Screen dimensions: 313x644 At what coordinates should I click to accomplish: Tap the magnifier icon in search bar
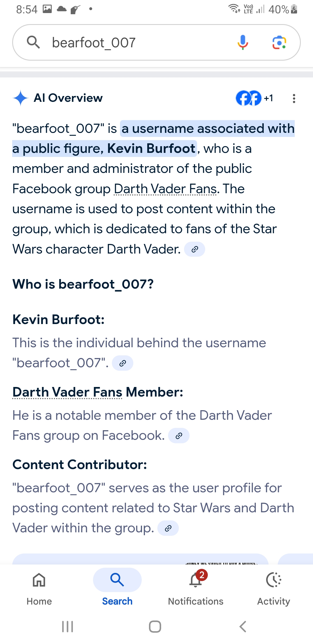[33, 42]
